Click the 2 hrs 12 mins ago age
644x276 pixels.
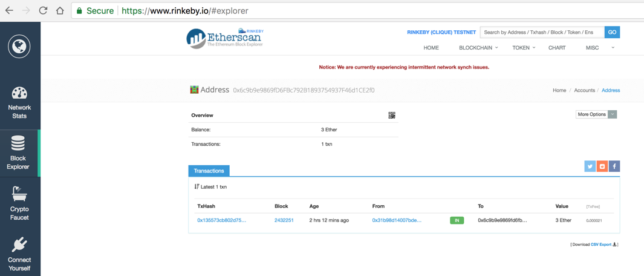(x=329, y=220)
